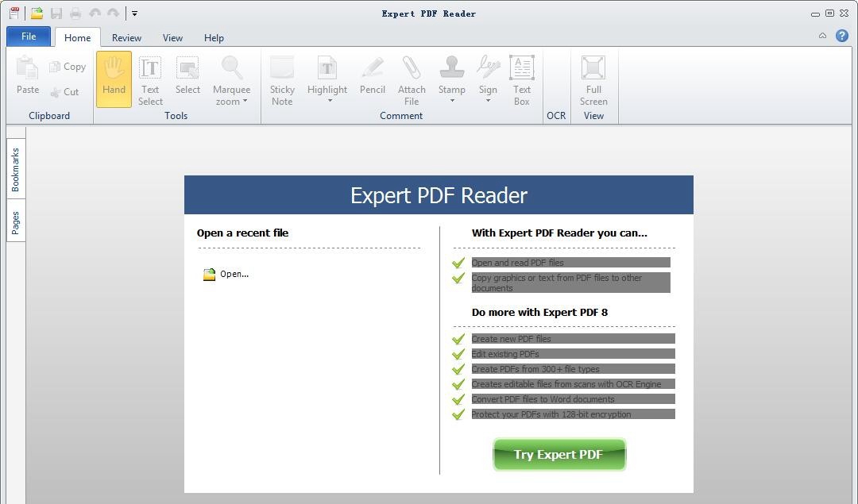Click 'With Expert PDF Reader you can...' heading
This screenshot has width=858, height=504.
[559, 233]
